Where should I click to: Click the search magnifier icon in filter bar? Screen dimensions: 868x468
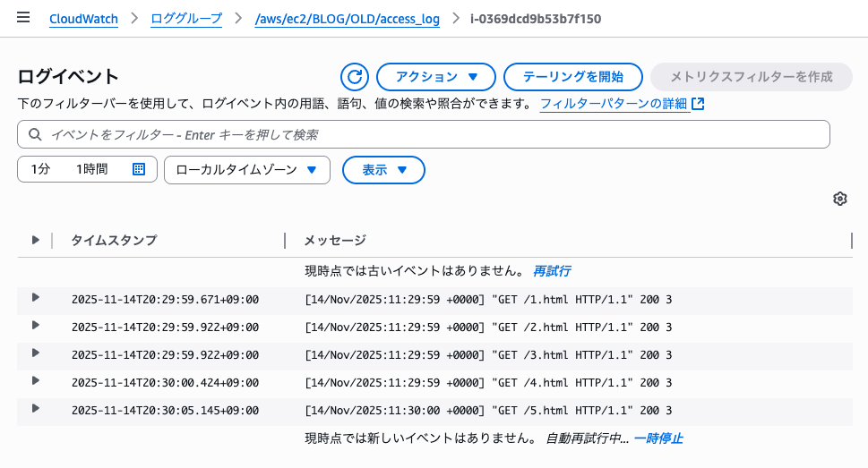point(35,135)
